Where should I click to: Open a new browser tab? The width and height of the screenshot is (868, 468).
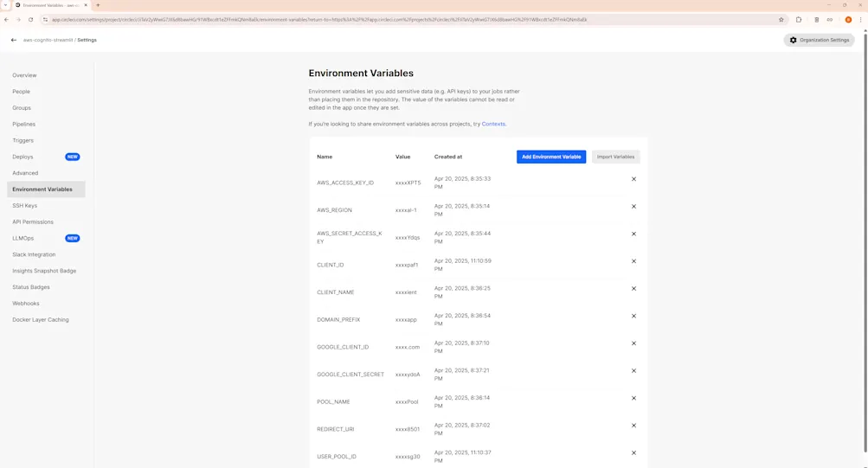(98, 5)
